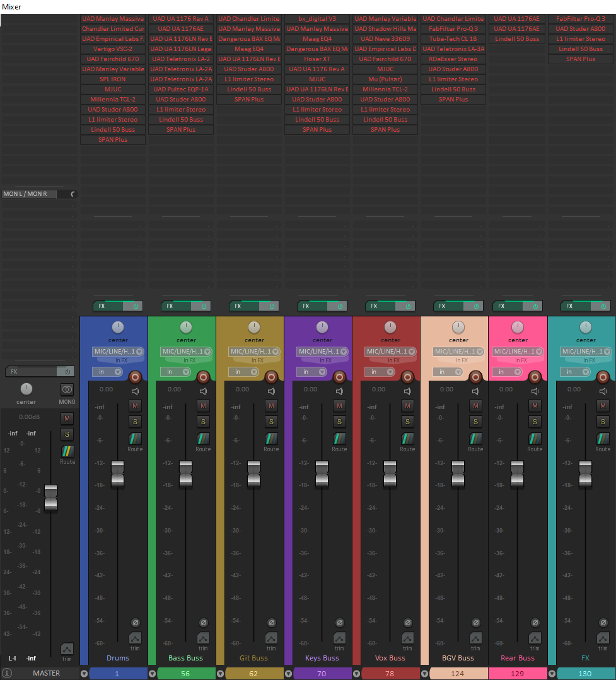Click the BGV Buss pan knob
The height and width of the screenshot is (680, 616).
[458, 327]
